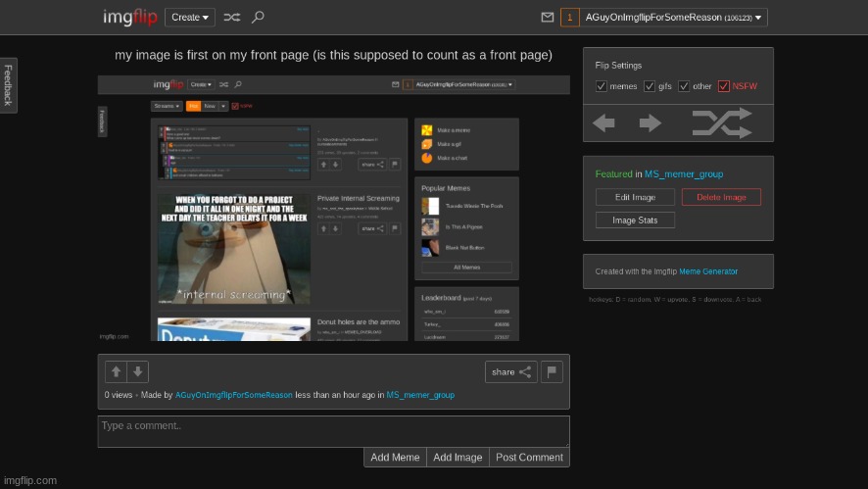
Task: Open the AGuyOnImgflipForSomeReason account dropdown
Action: tap(673, 18)
